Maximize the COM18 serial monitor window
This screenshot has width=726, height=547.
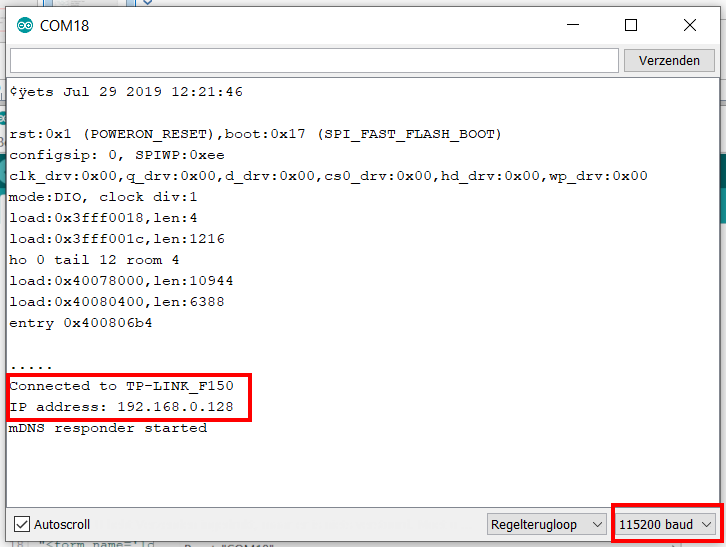(x=631, y=26)
